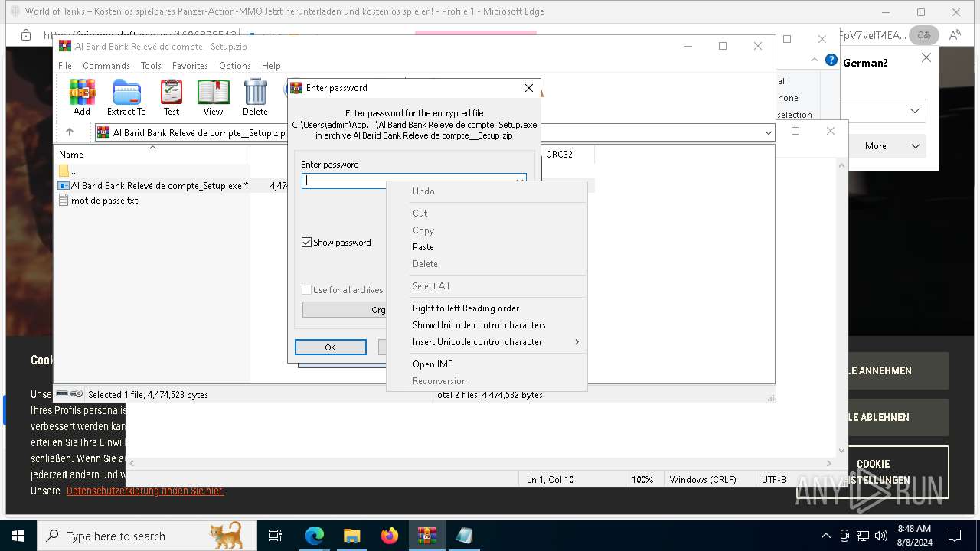Choose Paste from the context menu
The image size is (980, 551).
point(487,247)
